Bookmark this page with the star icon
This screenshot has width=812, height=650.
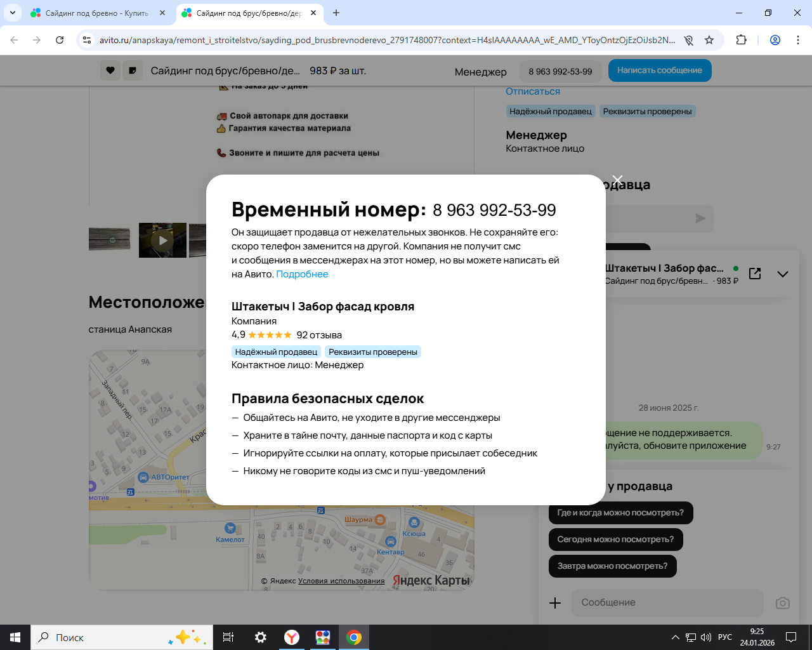[x=709, y=40]
